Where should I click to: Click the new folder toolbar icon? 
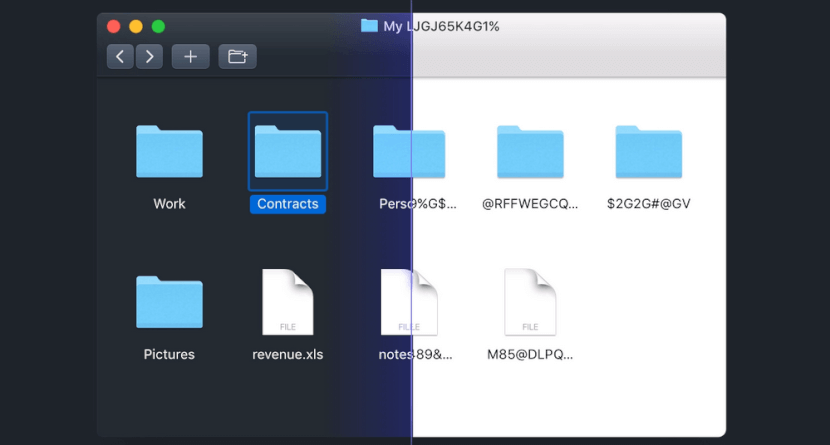[238, 57]
